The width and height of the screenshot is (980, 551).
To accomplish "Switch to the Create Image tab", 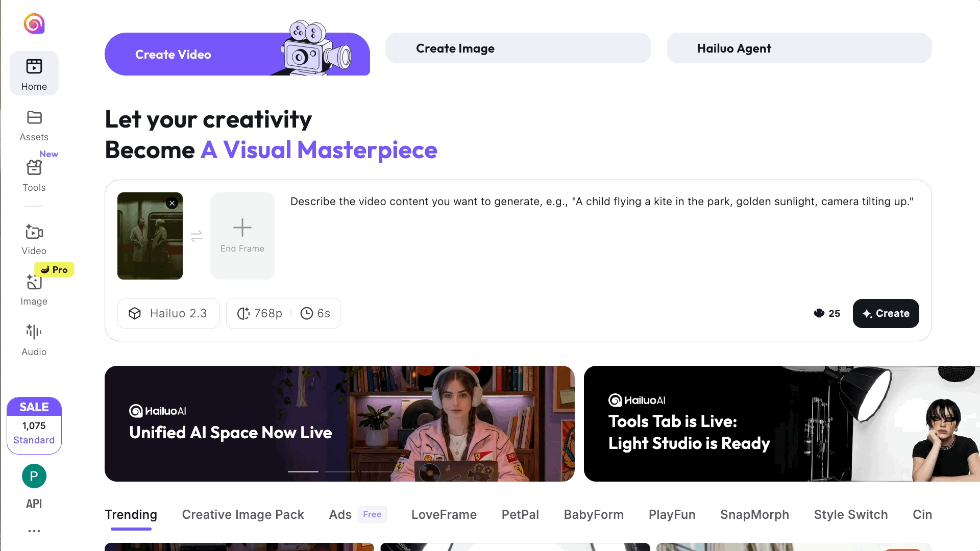I will pos(518,48).
